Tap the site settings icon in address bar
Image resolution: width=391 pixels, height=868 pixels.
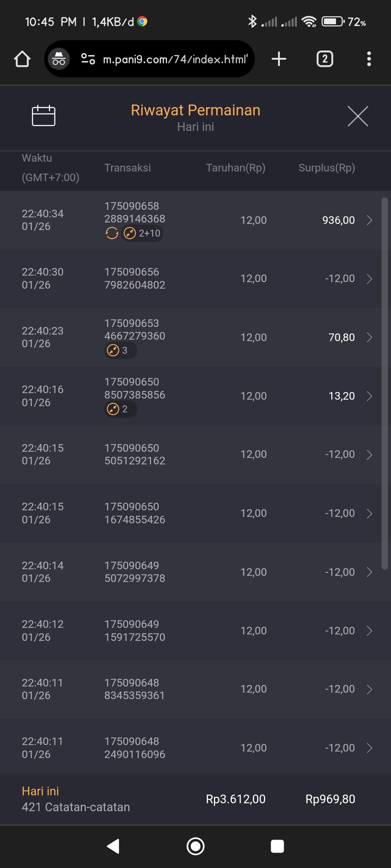point(88,59)
